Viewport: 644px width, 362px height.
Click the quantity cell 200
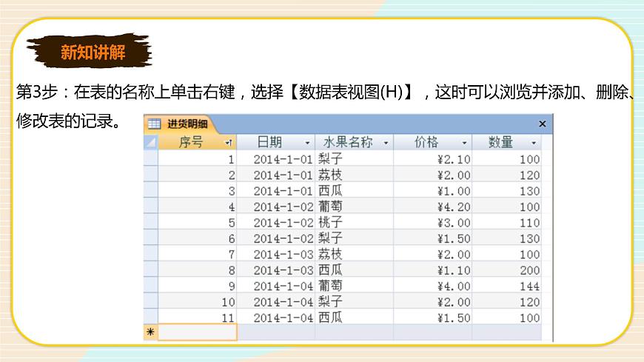pyautogui.click(x=506, y=269)
